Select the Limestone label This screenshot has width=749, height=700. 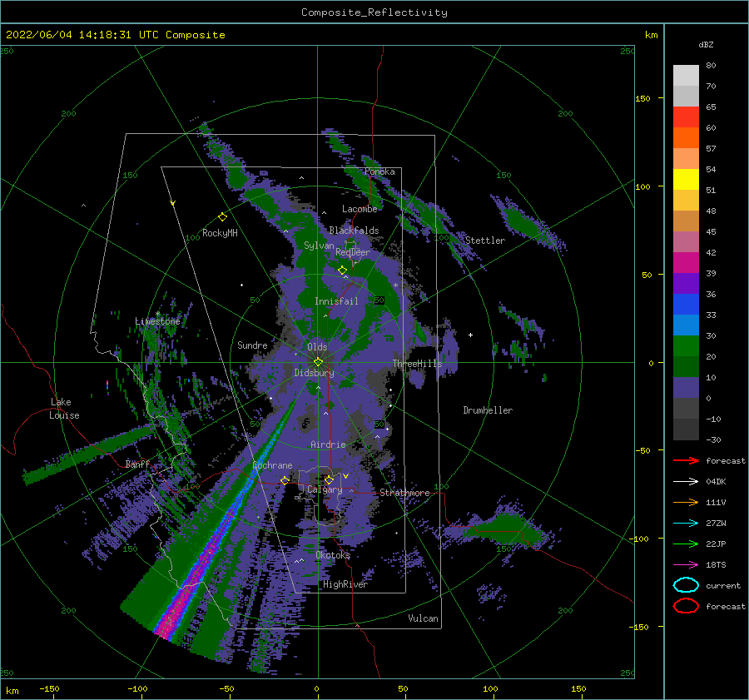[x=157, y=321]
